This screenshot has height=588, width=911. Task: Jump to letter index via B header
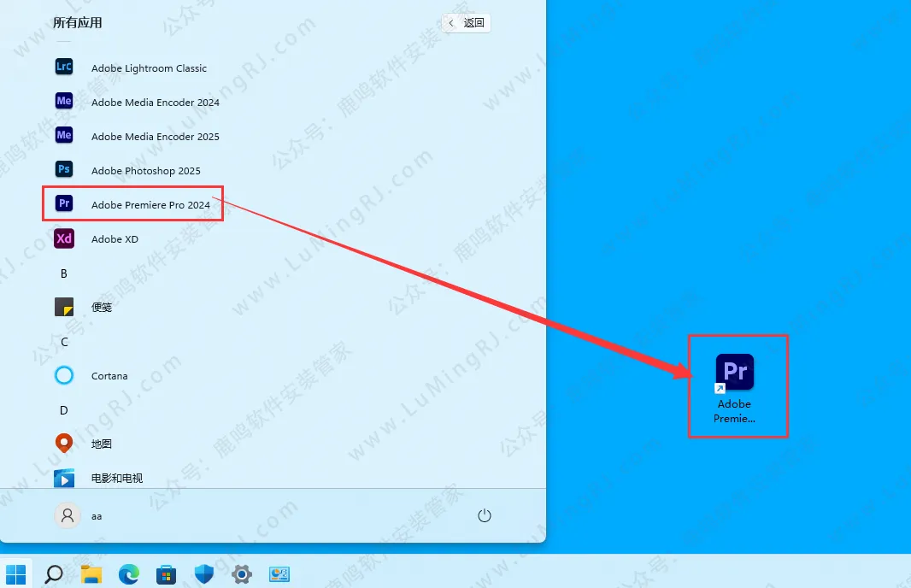[x=64, y=273]
